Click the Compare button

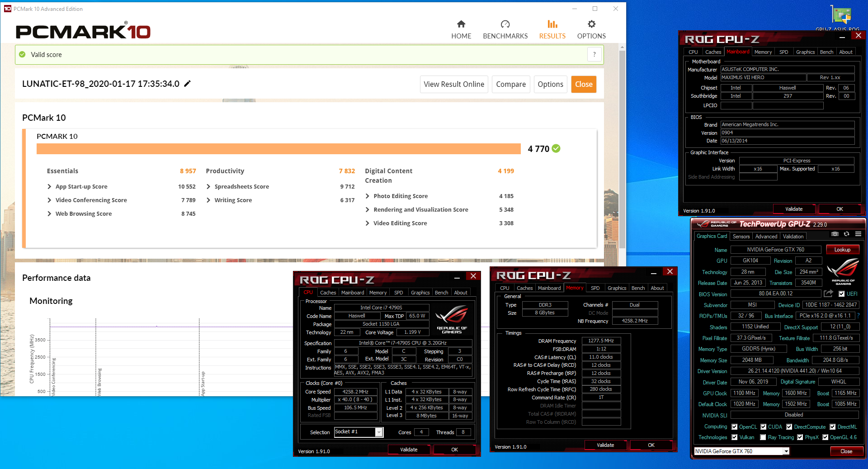(x=511, y=84)
